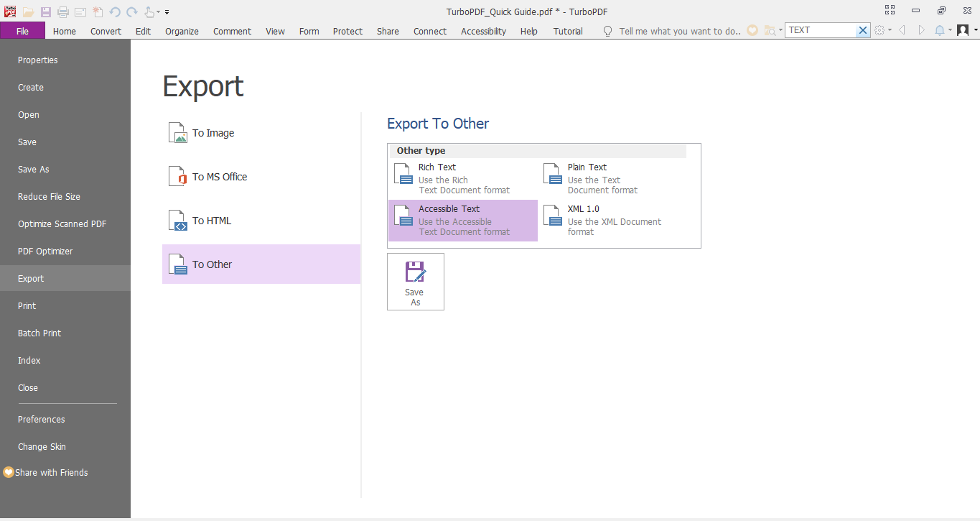Select XML 1.0 export format
Screen dimensions: 980x521
pyautogui.click(x=612, y=221)
